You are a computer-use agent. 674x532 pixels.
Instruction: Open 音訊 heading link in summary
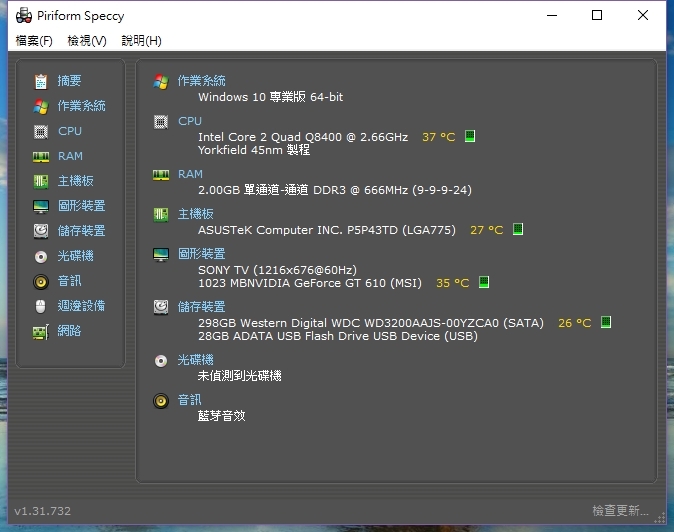pos(190,400)
